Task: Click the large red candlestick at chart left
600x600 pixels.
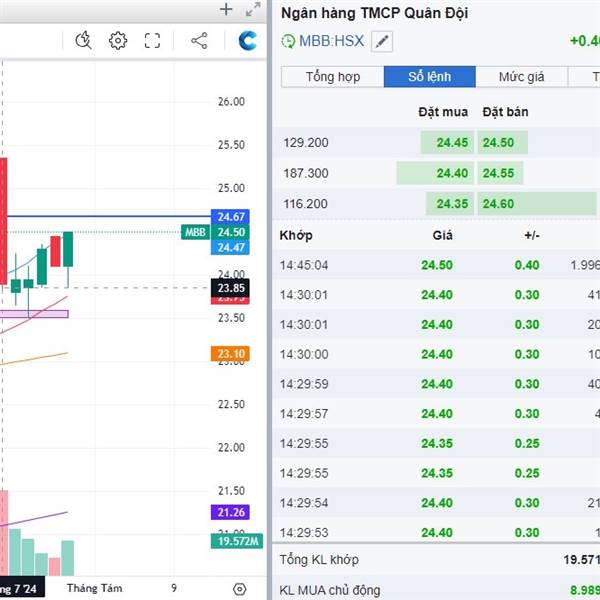Action: 3,221
